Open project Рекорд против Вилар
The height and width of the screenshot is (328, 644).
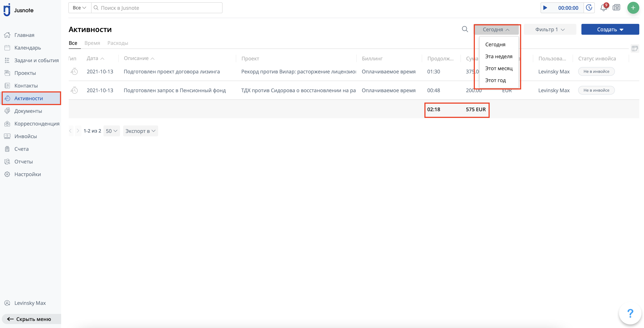[x=298, y=71]
